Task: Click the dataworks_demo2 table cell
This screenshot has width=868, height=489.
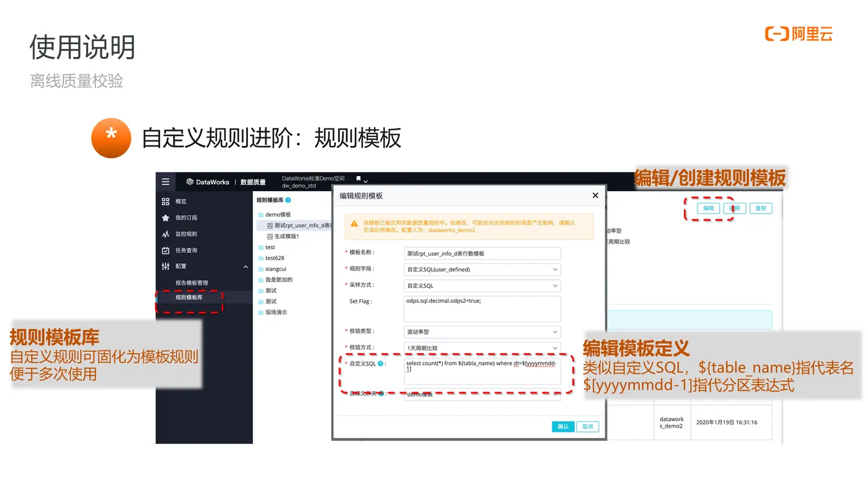Action: pyautogui.click(x=671, y=423)
